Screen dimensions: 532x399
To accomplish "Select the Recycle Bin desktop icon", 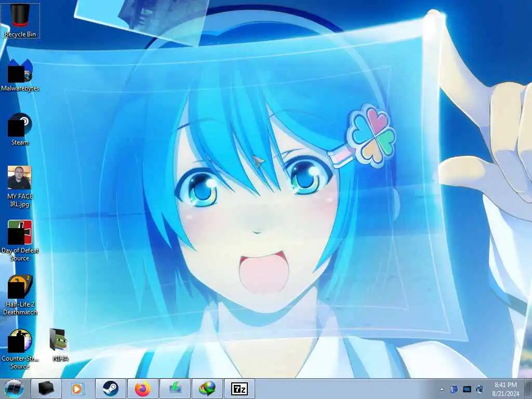I will coord(20,20).
